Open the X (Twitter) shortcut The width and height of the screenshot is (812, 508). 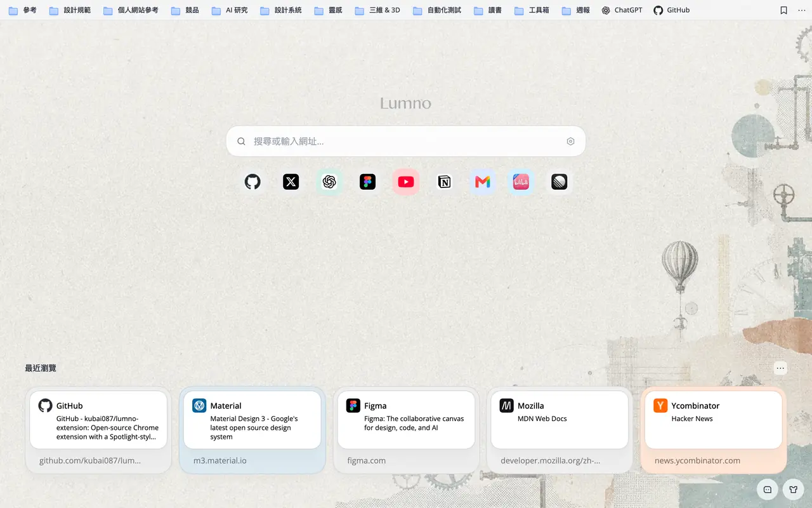291,182
